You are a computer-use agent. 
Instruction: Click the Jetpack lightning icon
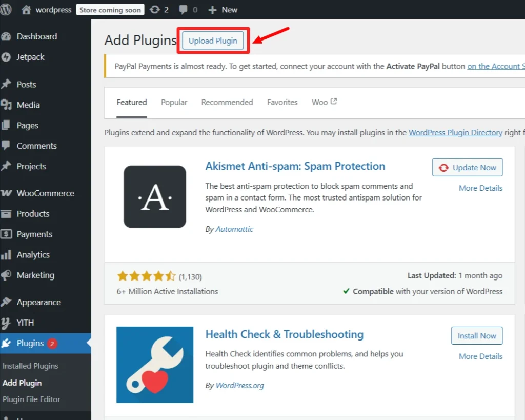(6, 57)
